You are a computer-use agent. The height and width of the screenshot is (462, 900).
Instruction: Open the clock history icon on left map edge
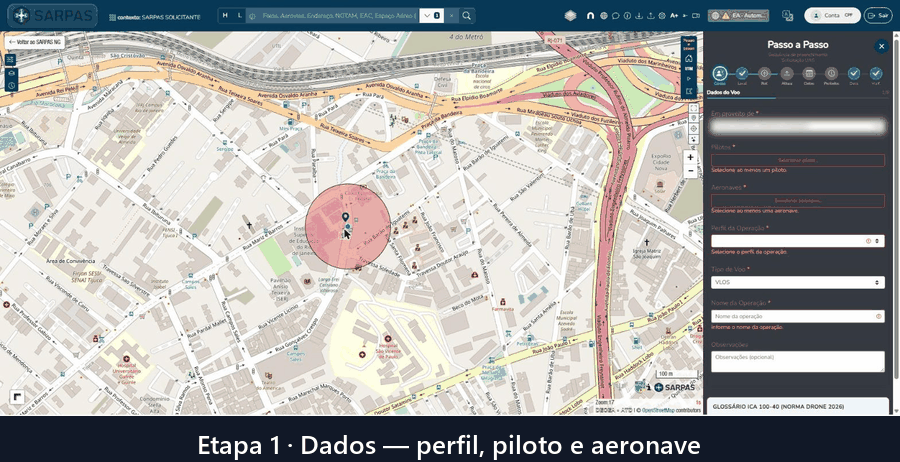[10, 86]
